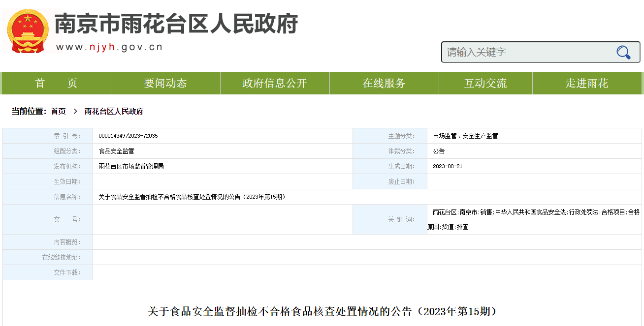Click the 首页 breadcrumb link
The image size is (644, 326).
click(59, 112)
